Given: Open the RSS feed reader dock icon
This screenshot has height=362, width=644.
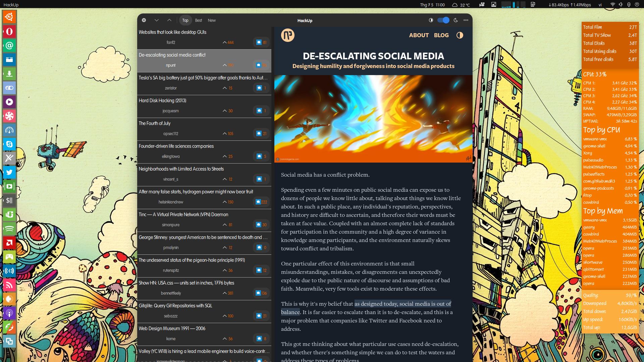Looking at the screenshot, I should tap(9, 285).
